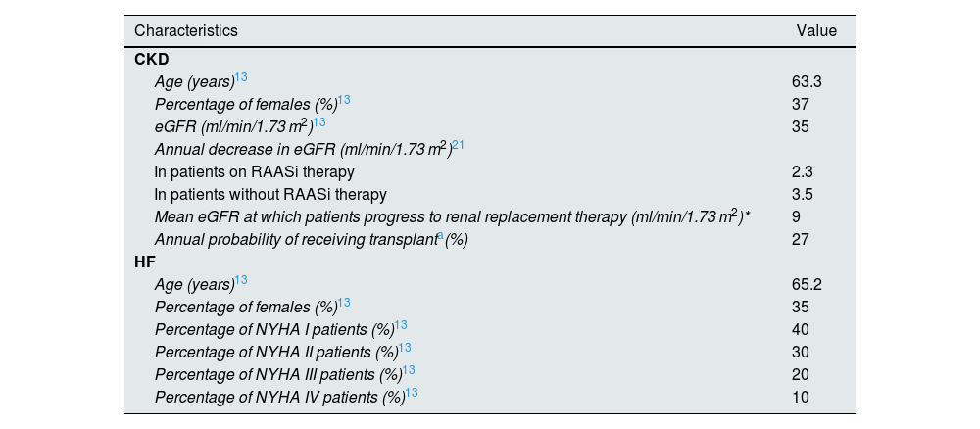Image resolution: width=980 pixels, height=429 pixels.
Task: Click citation 13 beside HF Percentage of females
Action: coord(344,304)
